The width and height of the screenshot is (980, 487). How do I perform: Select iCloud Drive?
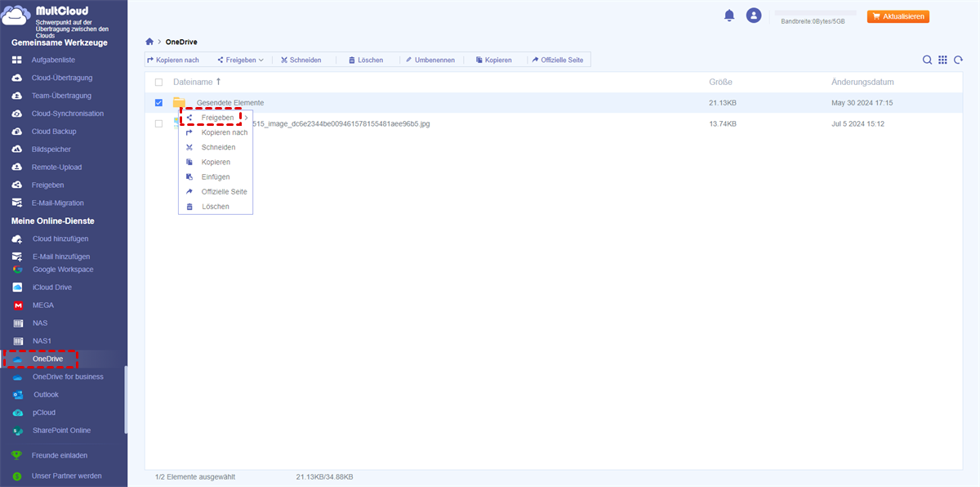point(54,287)
